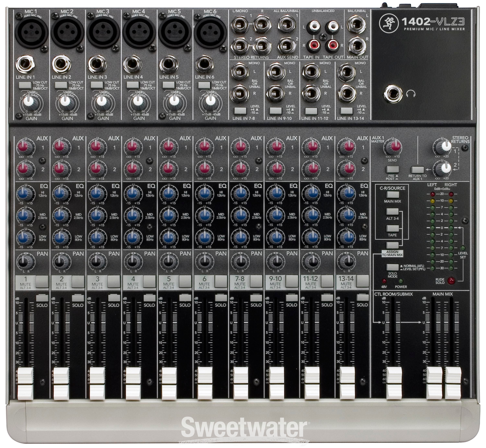Select ALT 3-4 as control room source
486x448 pixels.
pyautogui.click(x=393, y=212)
